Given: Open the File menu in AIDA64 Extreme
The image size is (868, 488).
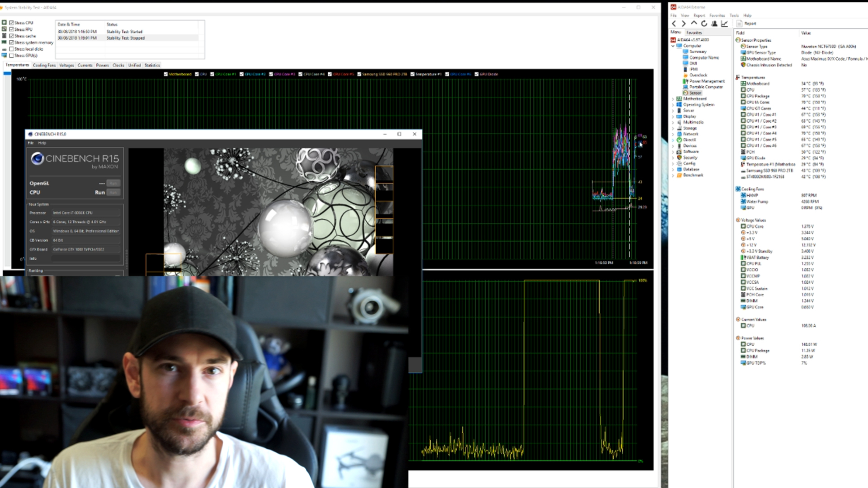Looking at the screenshot, I should pyautogui.click(x=674, y=15).
